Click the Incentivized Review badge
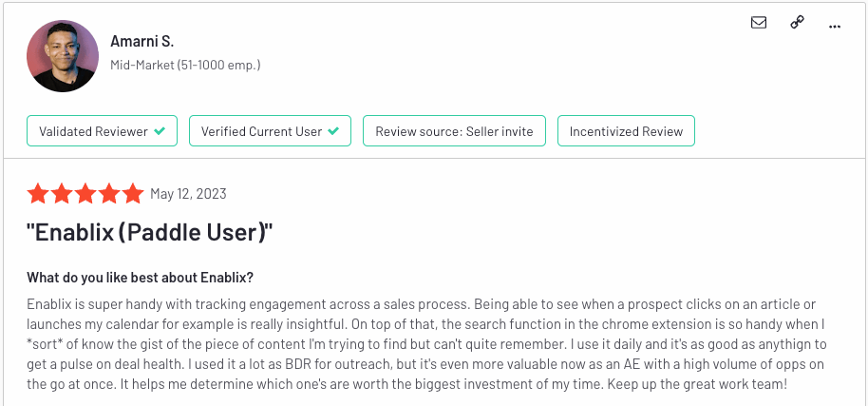The width and height of the screenshot is (868, 406). point(626,130)
